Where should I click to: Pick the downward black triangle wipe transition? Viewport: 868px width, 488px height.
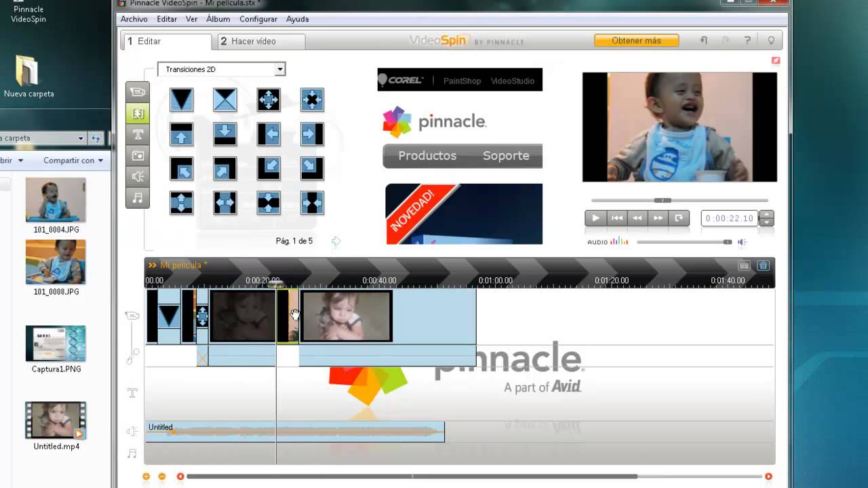point(182,100)
